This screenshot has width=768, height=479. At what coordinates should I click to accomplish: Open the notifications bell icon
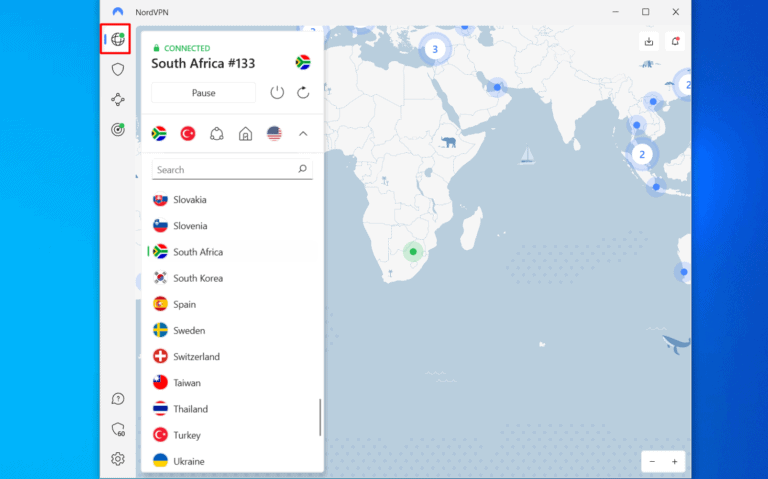tap(675, 42)
